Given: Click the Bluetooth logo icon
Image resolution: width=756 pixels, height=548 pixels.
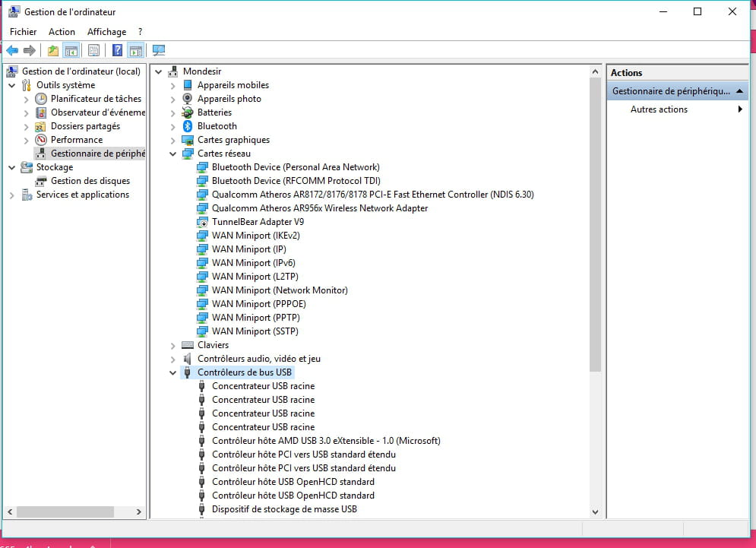Looking at the screenshot, I should pyautogui.click(x=188, y=126).
